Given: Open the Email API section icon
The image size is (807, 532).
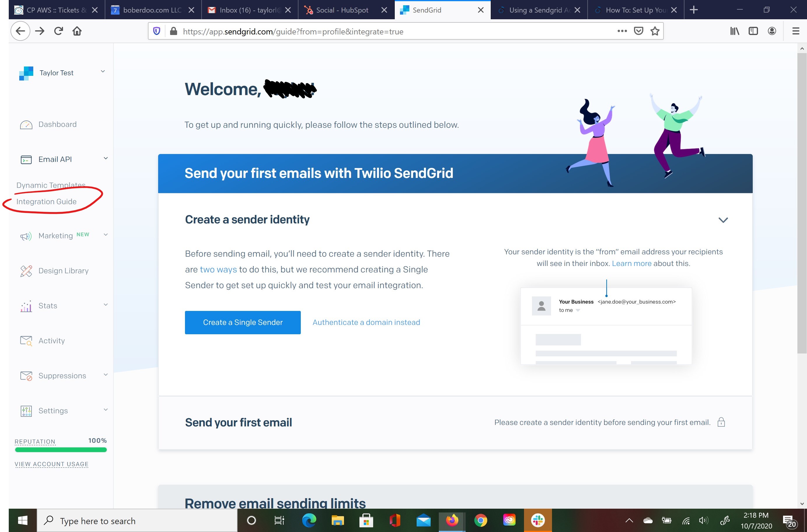Looking at the screenshot, I should coord(26,159).
